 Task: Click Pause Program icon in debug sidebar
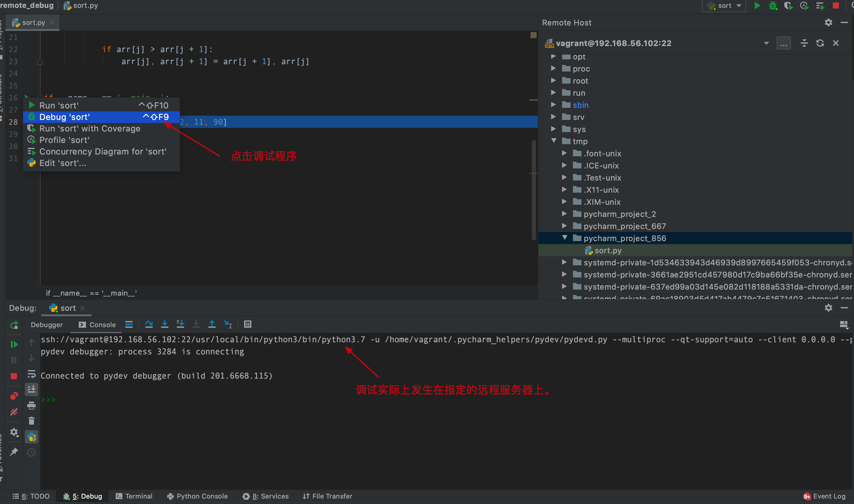point(14,360)
